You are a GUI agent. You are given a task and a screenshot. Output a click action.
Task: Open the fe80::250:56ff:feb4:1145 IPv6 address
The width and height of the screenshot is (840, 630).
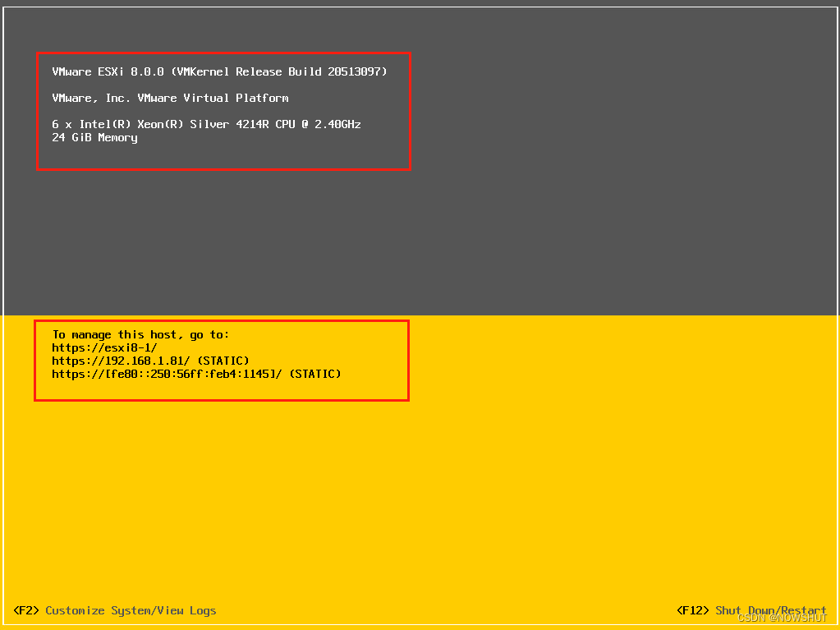tap(196, 374)
